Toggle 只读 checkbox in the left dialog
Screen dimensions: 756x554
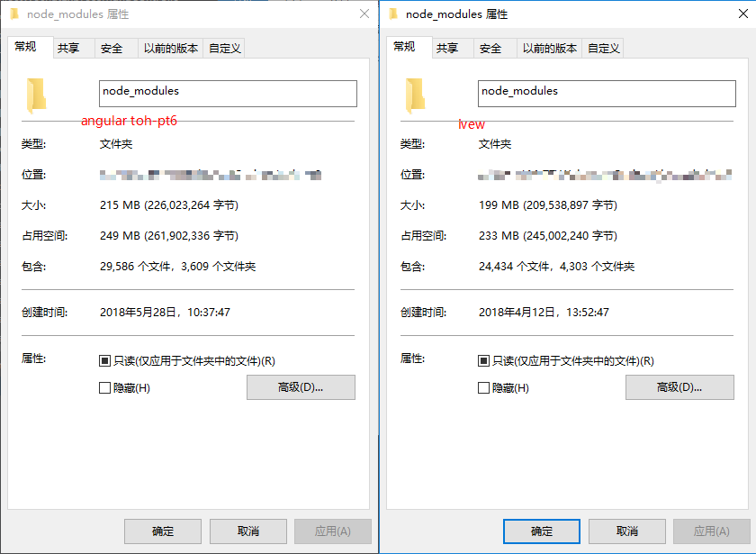tap(104, 361)
